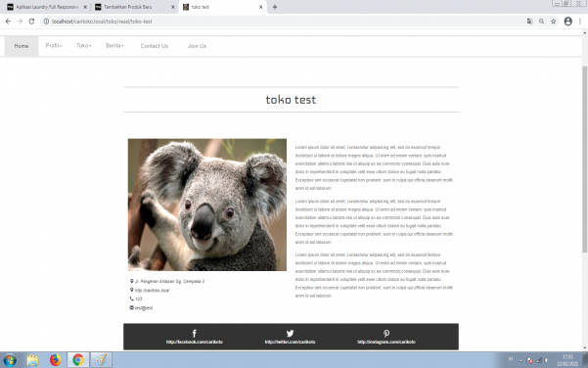Click the test@test email address
This screenshot has width=588, height=368.
click(144, 308)
